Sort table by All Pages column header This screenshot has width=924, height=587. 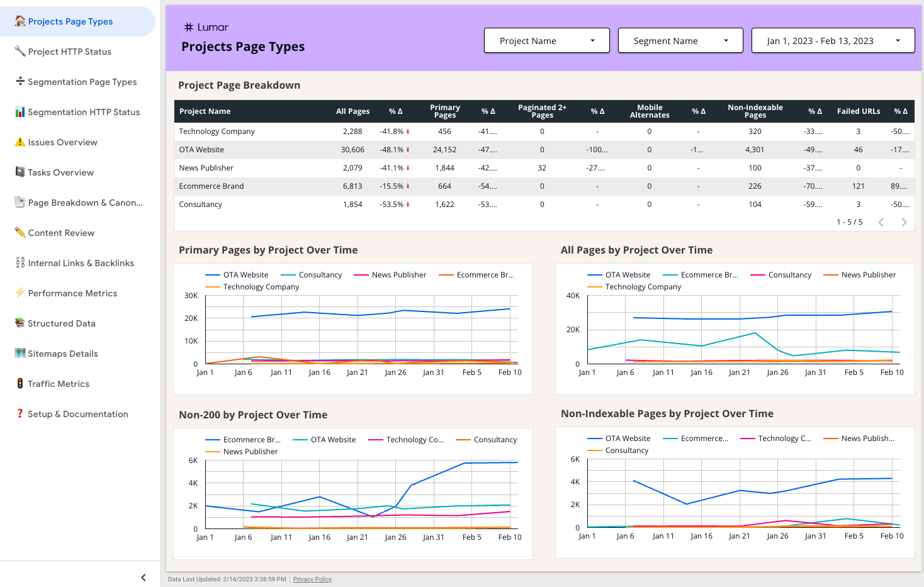(352, 111)
